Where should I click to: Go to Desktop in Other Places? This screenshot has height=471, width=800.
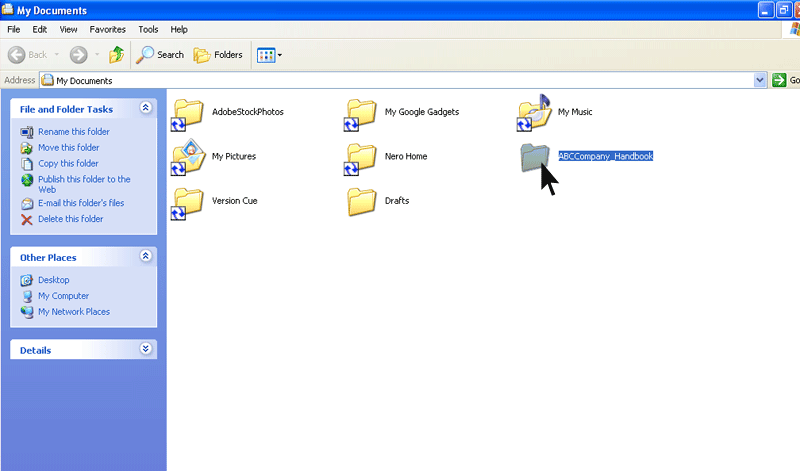tap(54, 280)
